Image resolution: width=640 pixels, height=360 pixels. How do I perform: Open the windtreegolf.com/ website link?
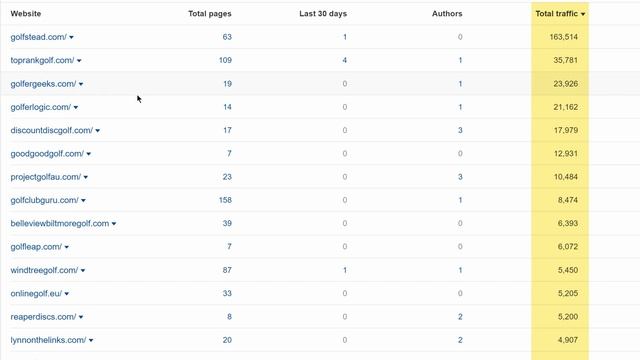(44, 270)
